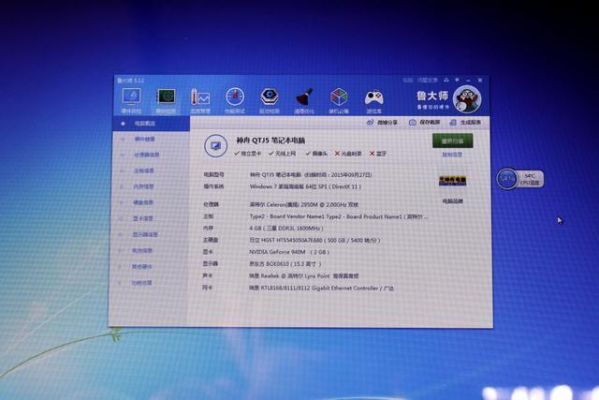This screenshot has height=400, width=599.
Task: Click the save screenshot icon
Action: [x=412, y=123]
